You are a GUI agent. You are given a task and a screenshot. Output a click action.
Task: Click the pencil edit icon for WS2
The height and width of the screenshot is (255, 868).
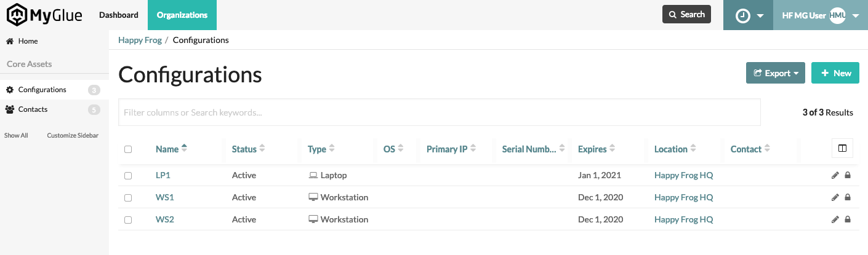pos(835,219)
